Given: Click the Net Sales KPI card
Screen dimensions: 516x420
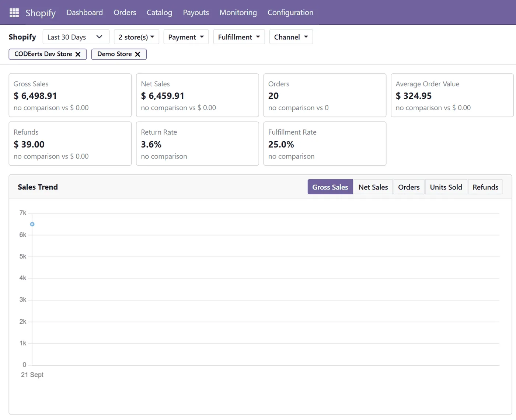Looking at the screenshot, I should click(198, 96).
